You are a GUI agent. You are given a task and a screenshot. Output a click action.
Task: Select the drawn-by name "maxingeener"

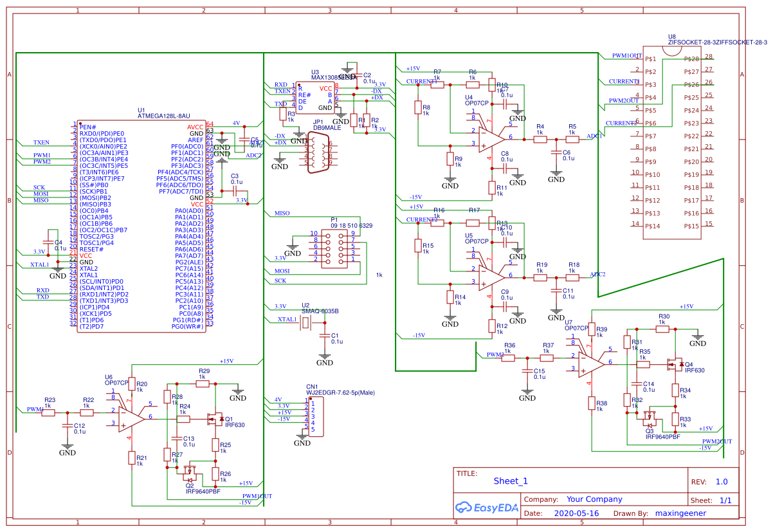point(680,513)
